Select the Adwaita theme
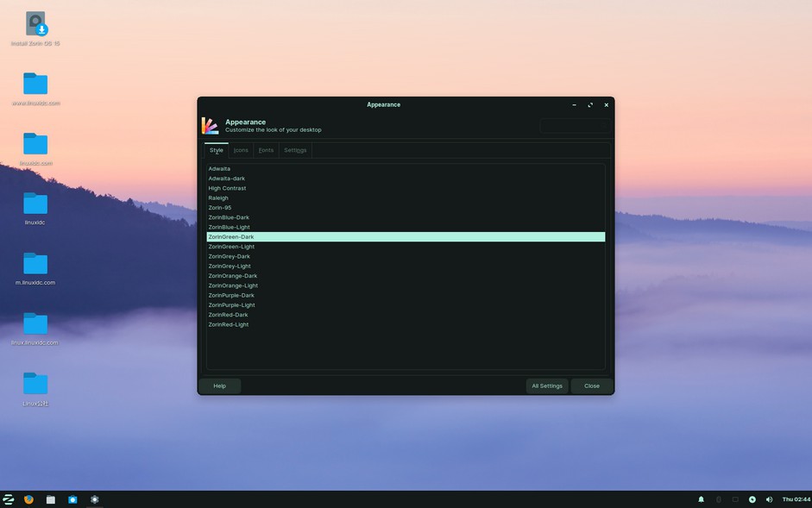812x508 pixels. pos(406,169)
